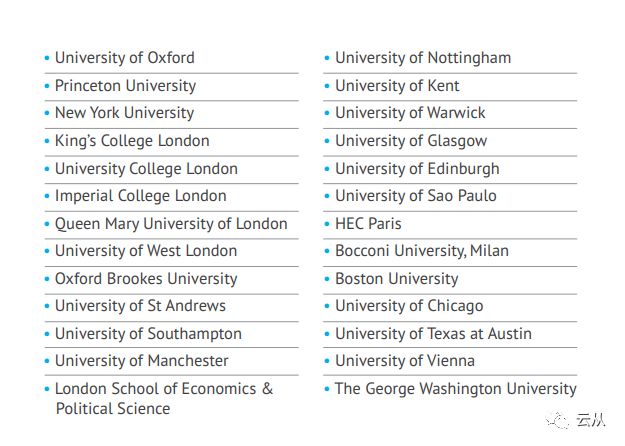625x446 pixels.
Task: Click Oxford Brookes University entry
Action: 146,279
